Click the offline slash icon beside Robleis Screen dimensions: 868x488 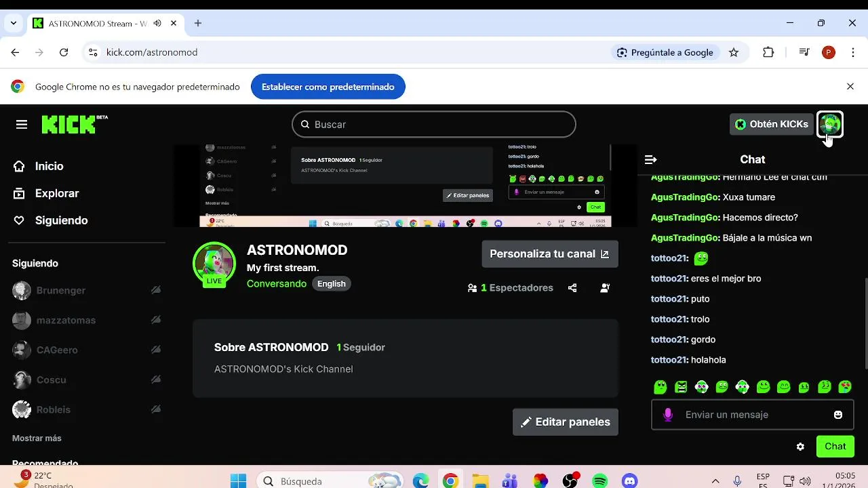coord(156,409)
